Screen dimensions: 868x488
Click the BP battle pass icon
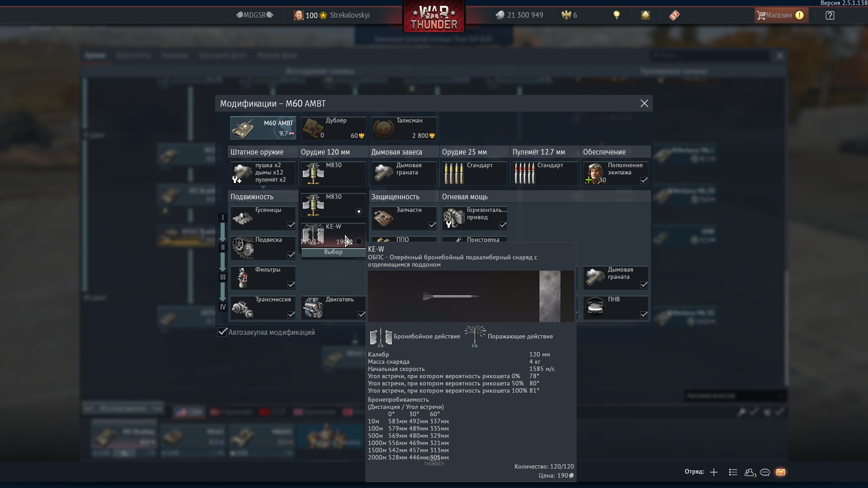[674, 15]
